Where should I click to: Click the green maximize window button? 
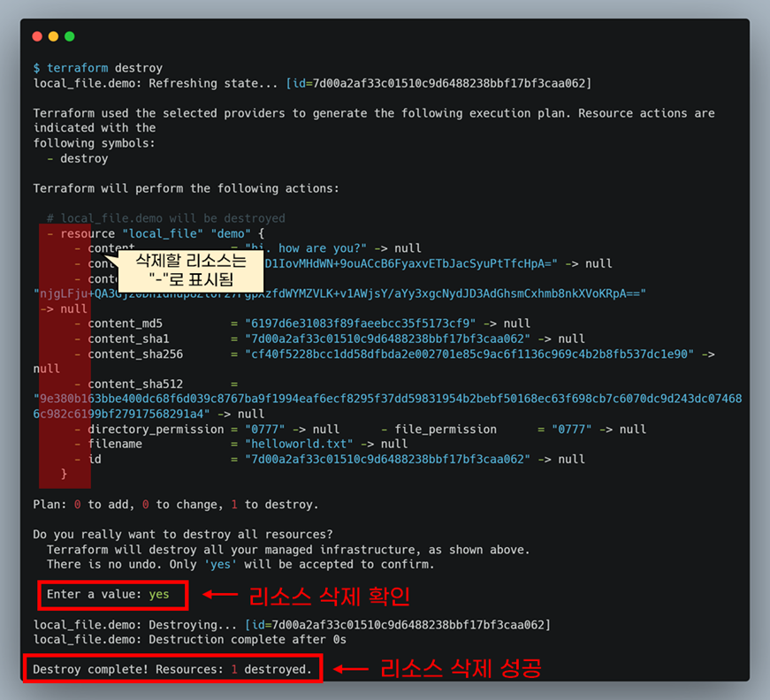(x=70, y=36)
